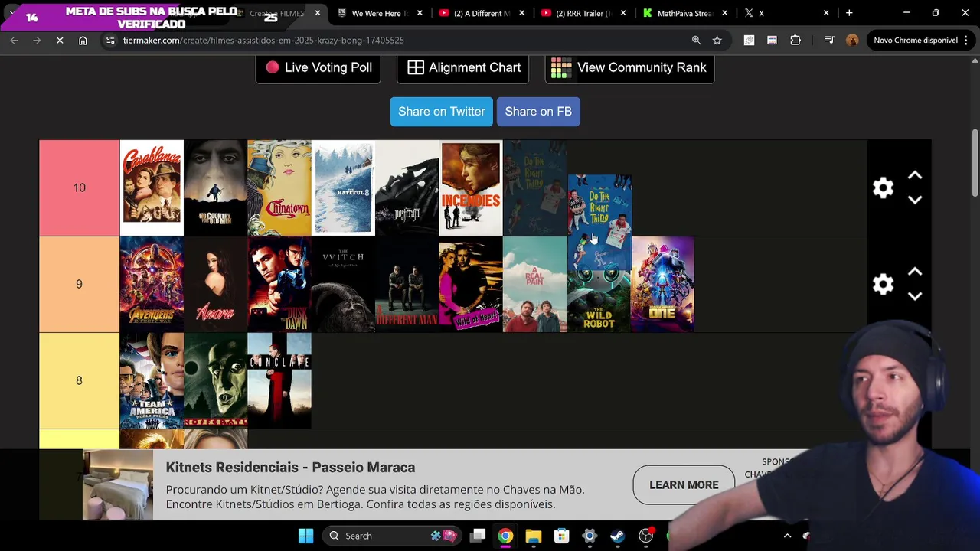Show hidden system tray icons
Image resolution: width=980 pixels, height=551 pixels.
[787, 536]
